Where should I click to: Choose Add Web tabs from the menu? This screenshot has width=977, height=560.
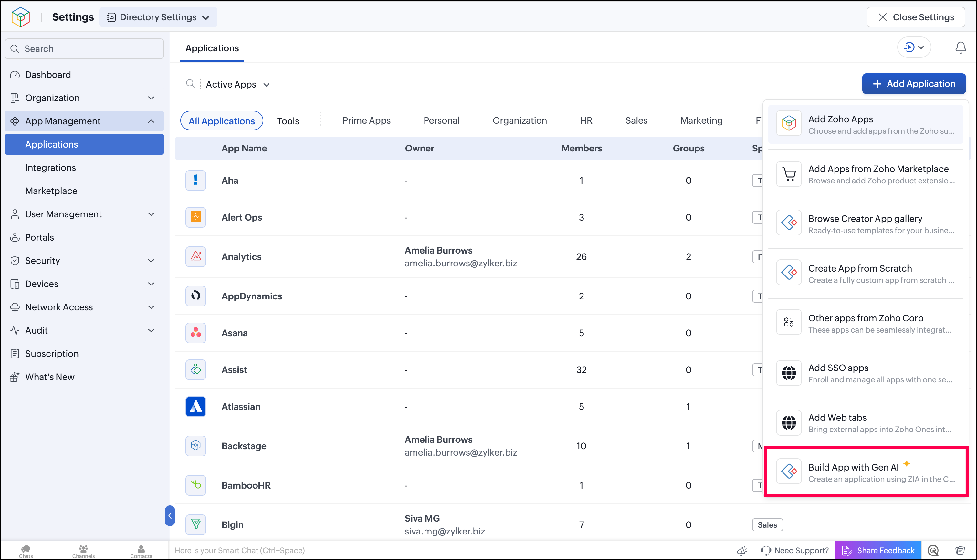[x=866, y=423]
